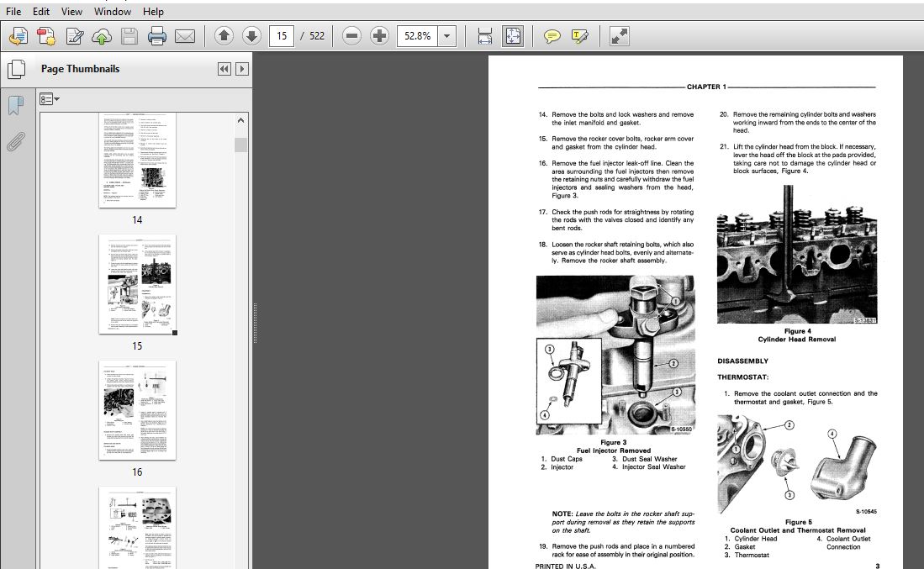Click the 'THERMOSTAT:' heading in document

click(742, 377)
